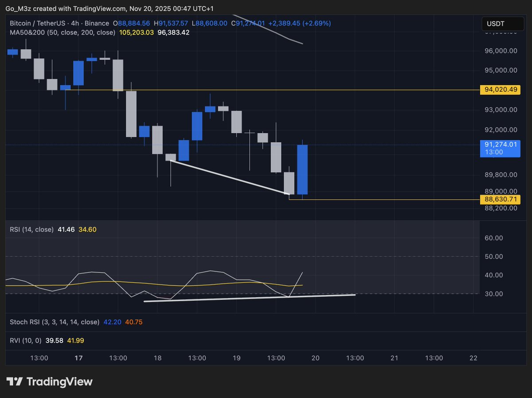The height and width of the screenshot is (398, 532).
Task: Click the 89,800.00 price axis label
Action: coord(501,175)
